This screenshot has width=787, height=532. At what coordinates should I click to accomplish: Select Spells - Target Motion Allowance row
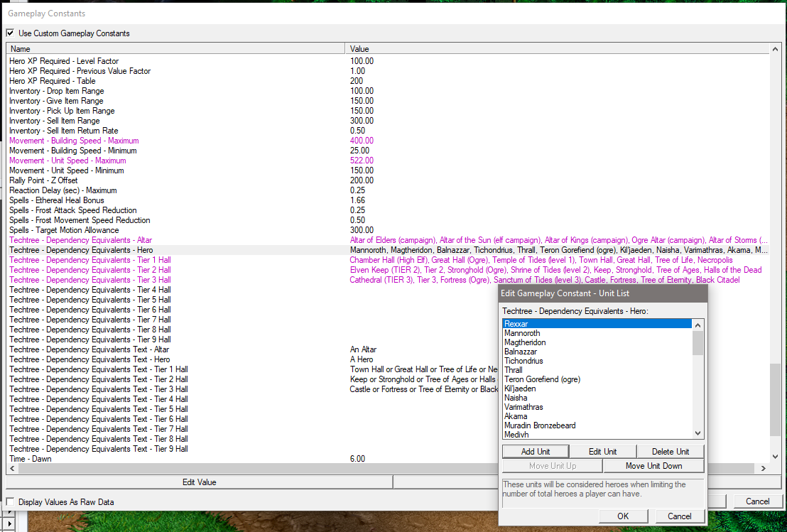(x=388, y=230)
